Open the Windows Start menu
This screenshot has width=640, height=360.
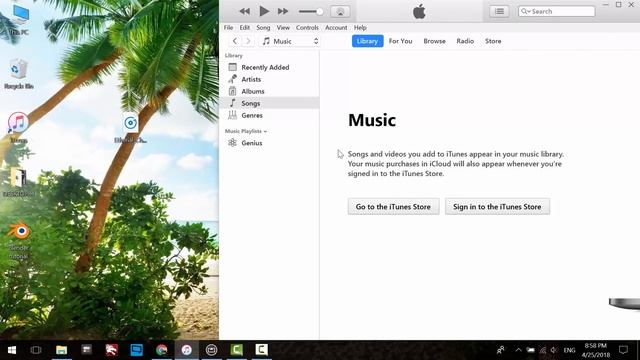12,350
